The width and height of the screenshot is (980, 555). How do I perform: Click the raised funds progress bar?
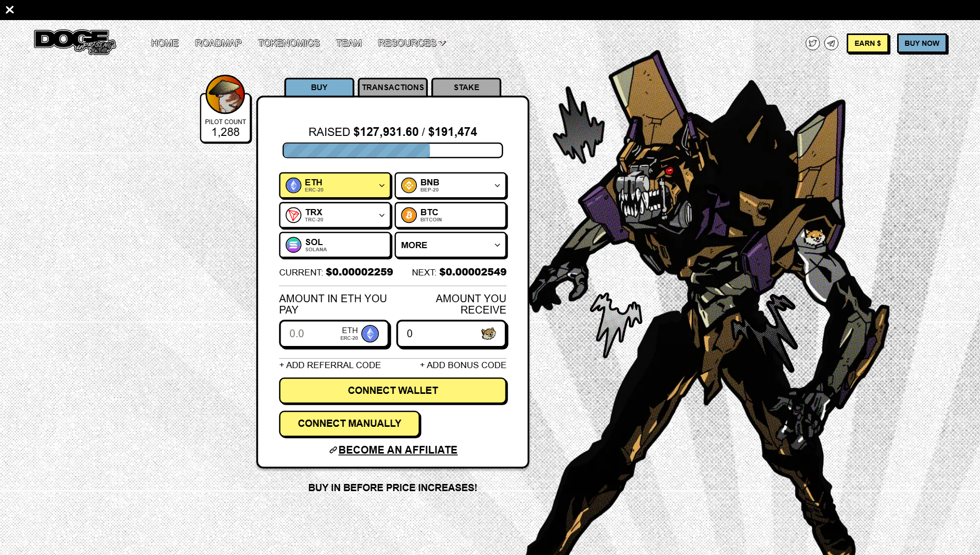pos(393,150)
